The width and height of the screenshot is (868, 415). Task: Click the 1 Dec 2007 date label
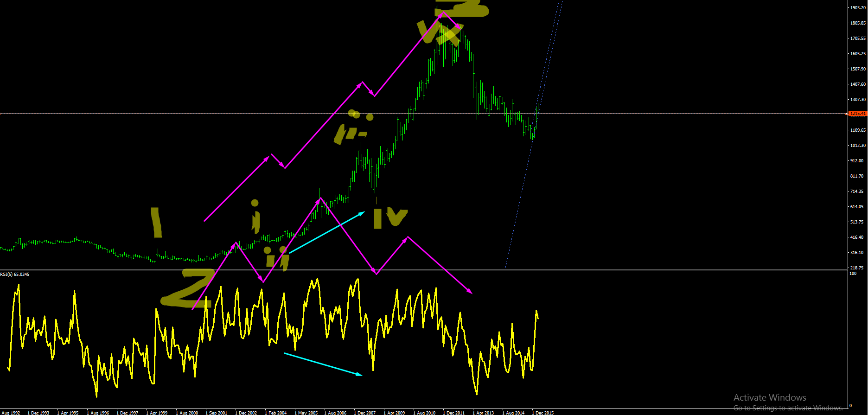click(365, 413)
